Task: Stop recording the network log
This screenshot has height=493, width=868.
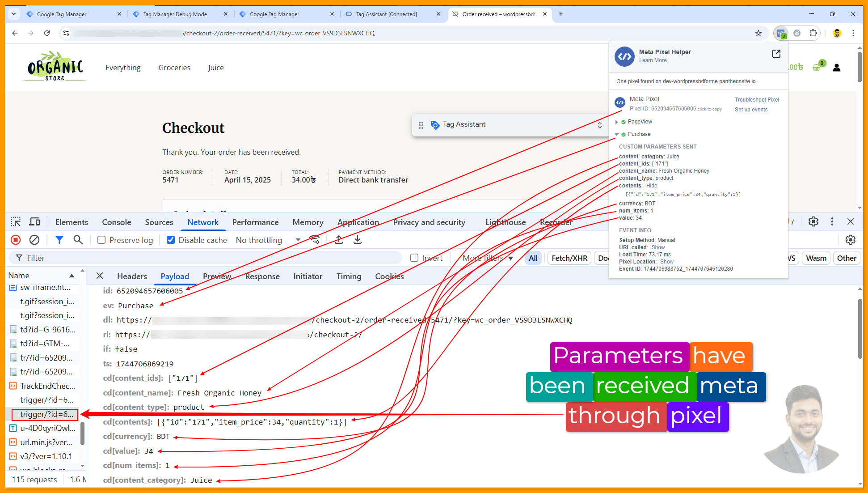Action: 16,240
